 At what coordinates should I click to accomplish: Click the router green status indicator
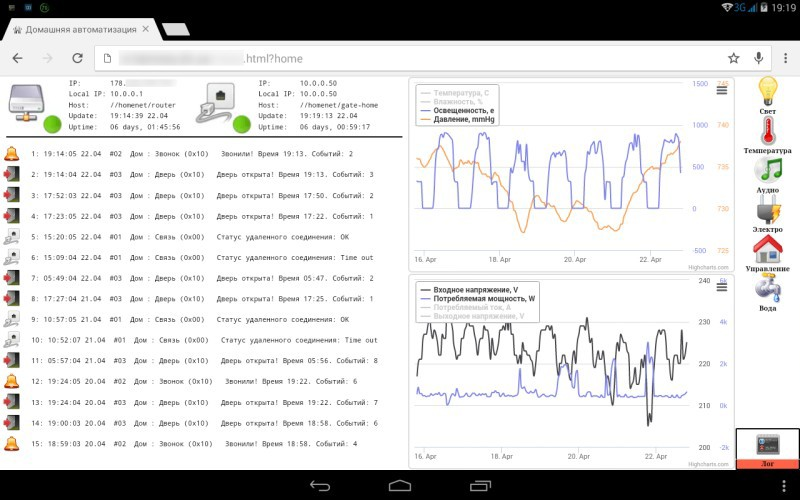pos(53,124)
